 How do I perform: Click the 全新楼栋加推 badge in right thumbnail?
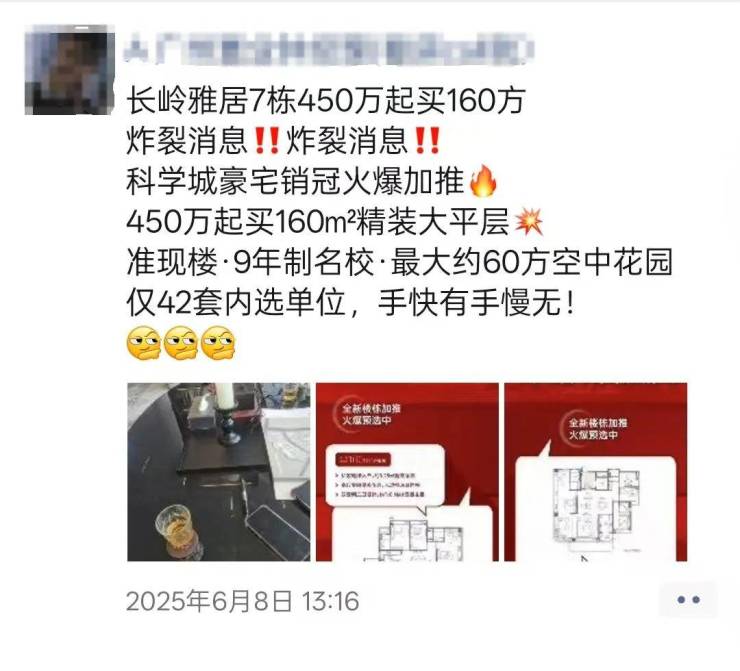point(597,428)
